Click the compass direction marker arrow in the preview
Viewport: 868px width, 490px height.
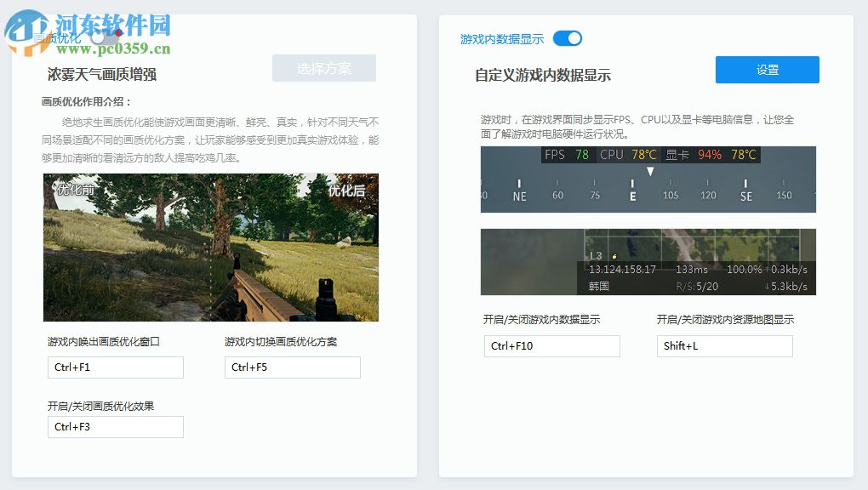[x=651, y=171]
